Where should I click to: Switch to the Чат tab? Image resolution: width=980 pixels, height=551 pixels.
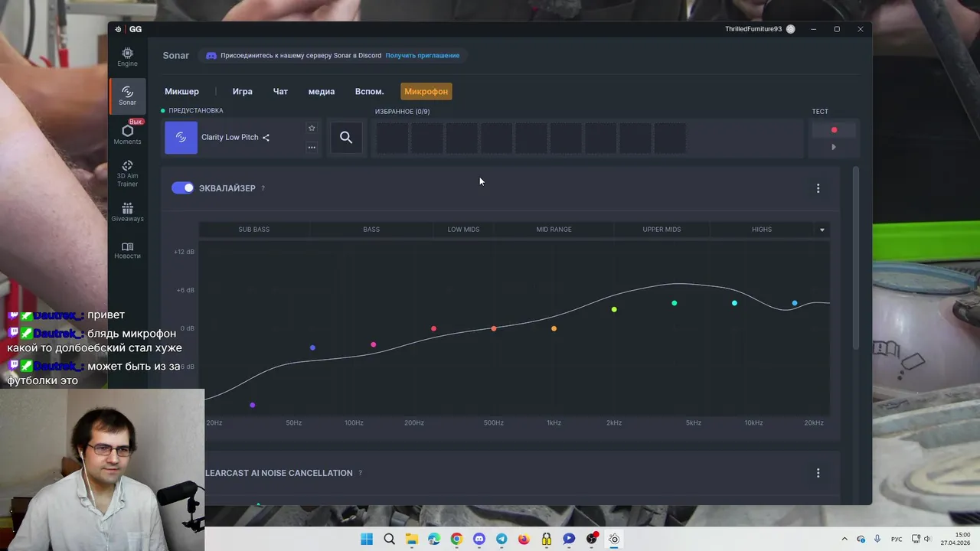280,91
